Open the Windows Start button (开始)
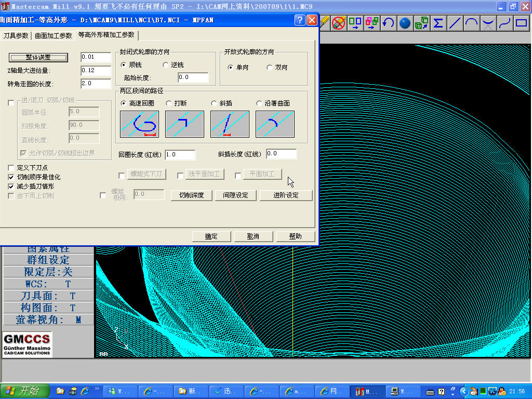Screen dimensions: 532x399 tap(24, 391)
